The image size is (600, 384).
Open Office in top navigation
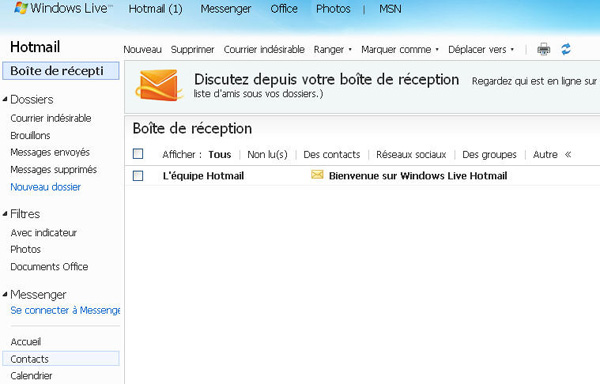pos(284,9)
